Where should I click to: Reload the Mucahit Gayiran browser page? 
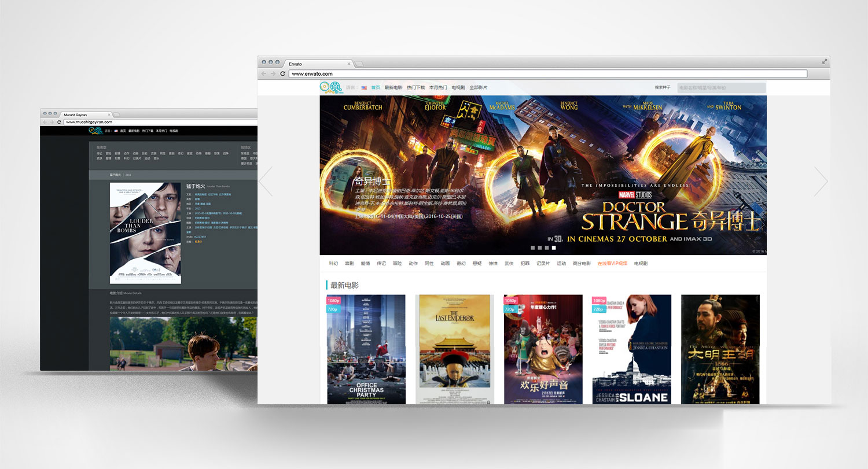pos(59,122)
